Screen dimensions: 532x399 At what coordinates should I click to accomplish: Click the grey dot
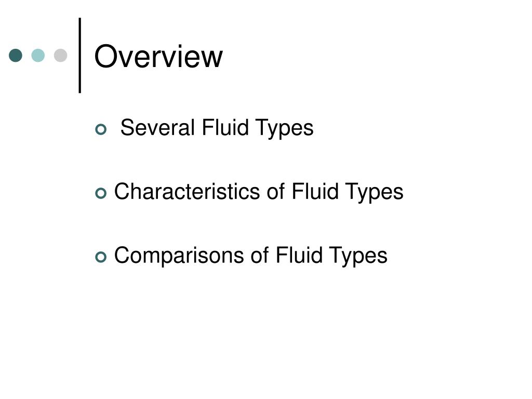click(60, 55)
